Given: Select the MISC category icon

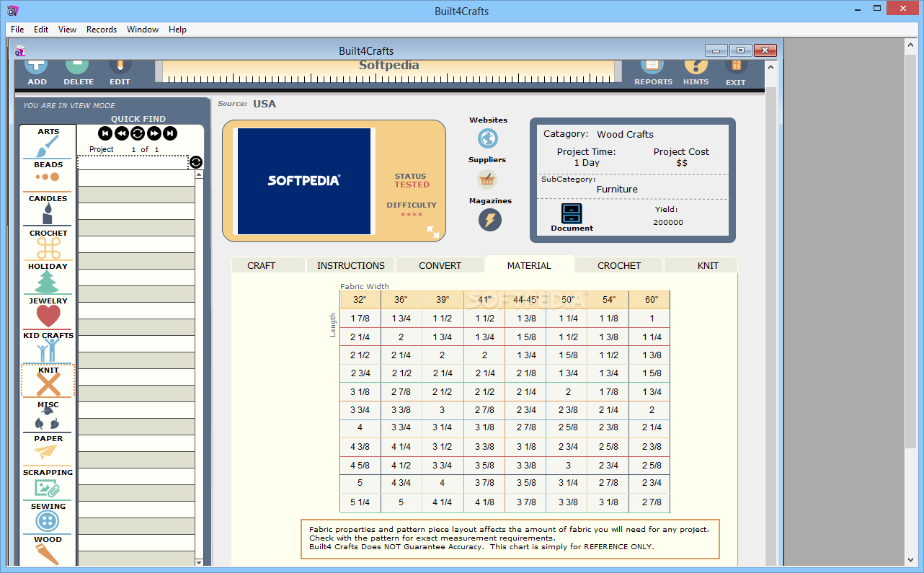Looking at the screenshot, I should [48, 419].
